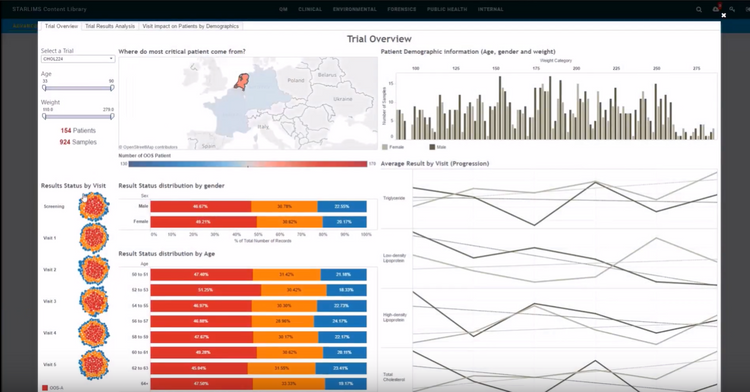
Task: Click the Number of OOS Patient color gradient
Action: click(x=248, y=164)
